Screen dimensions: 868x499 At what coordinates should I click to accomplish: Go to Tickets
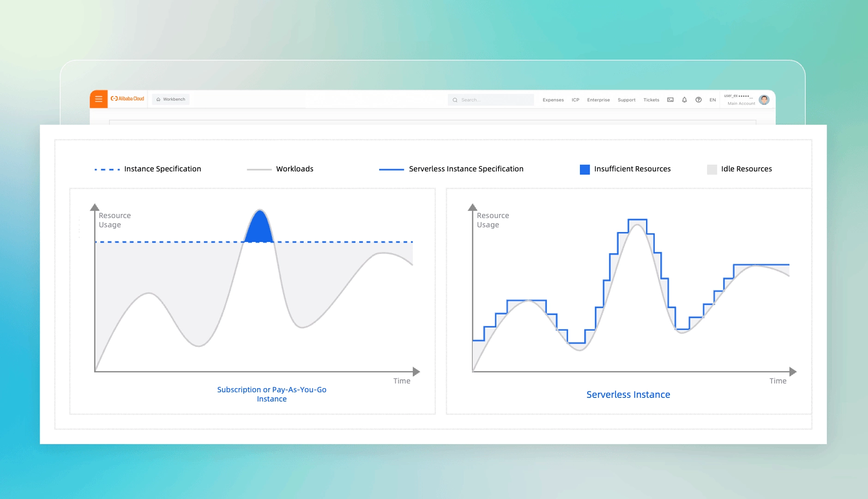(x=651, y=100)
